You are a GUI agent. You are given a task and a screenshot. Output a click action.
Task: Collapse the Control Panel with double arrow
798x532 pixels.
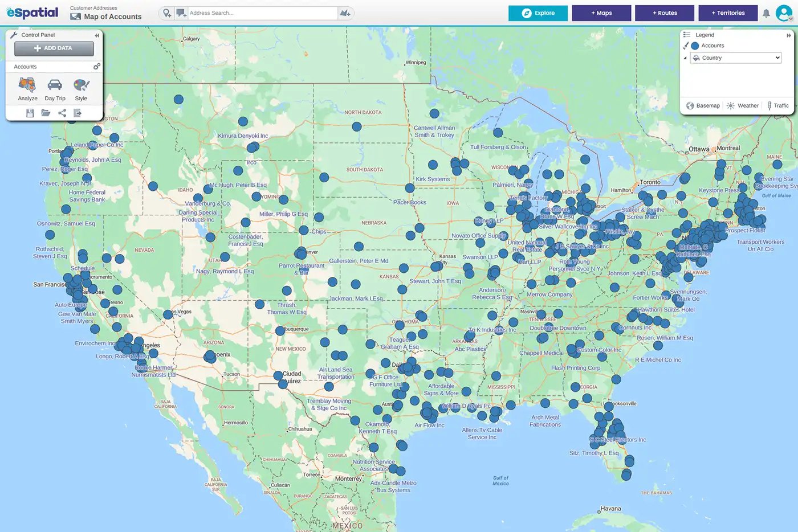point(97,35)
